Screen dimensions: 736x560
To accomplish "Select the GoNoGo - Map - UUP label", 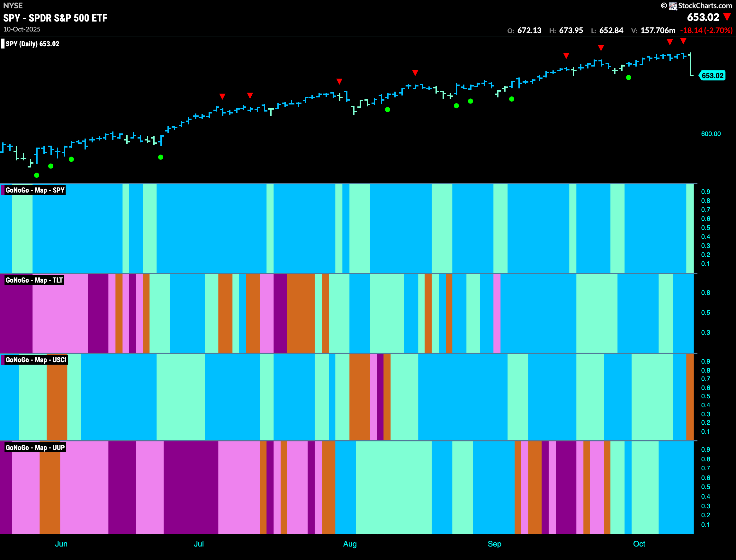I will [x=35, y=448].
